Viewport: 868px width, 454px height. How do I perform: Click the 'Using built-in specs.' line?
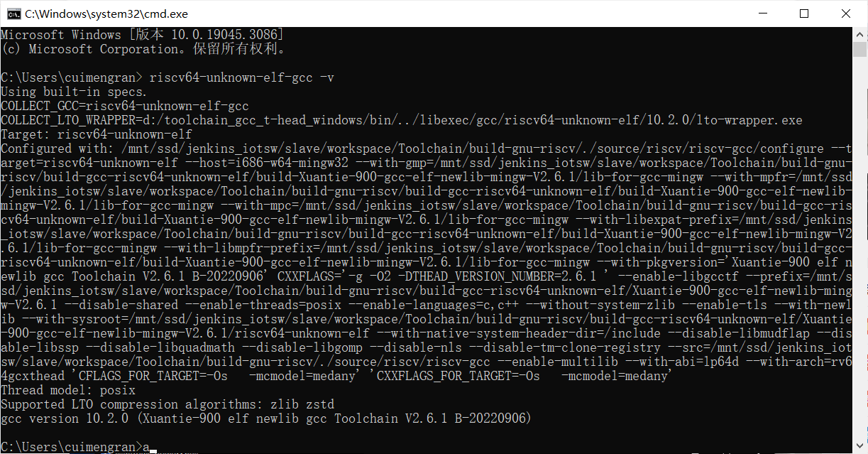coord(74,92)
